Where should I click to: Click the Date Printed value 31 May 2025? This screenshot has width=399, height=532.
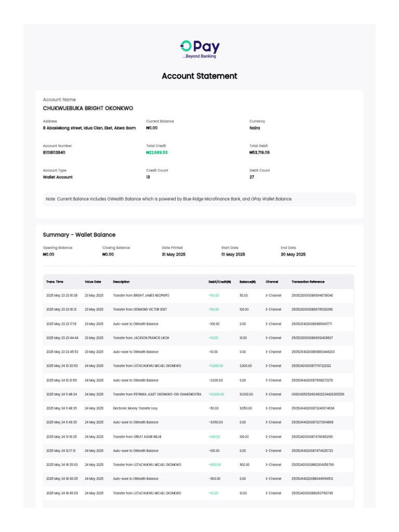(174, 255)
